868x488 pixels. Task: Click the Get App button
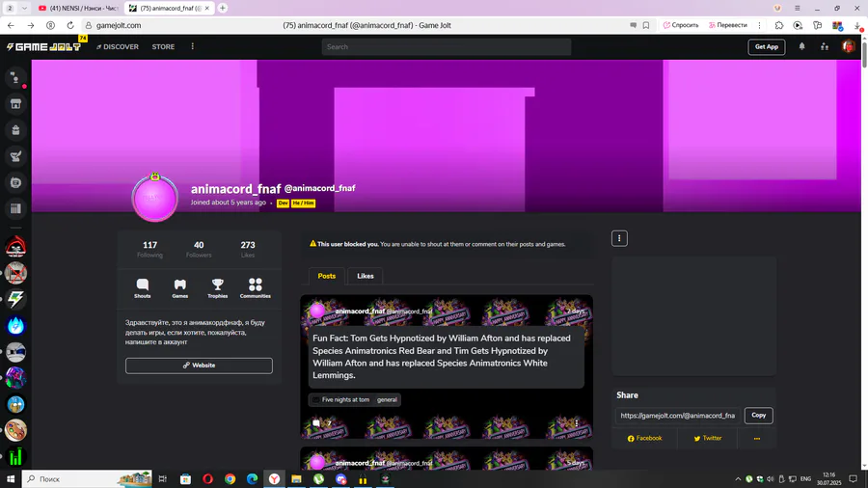[x=767, y=47]
